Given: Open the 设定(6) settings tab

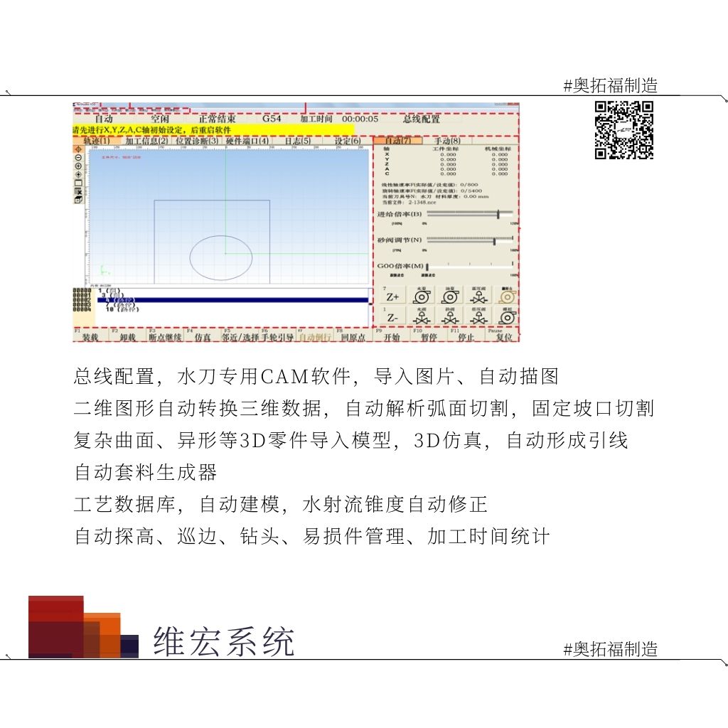Looking at the screenshot, I should pyautogui.click(x=347, y=141).
